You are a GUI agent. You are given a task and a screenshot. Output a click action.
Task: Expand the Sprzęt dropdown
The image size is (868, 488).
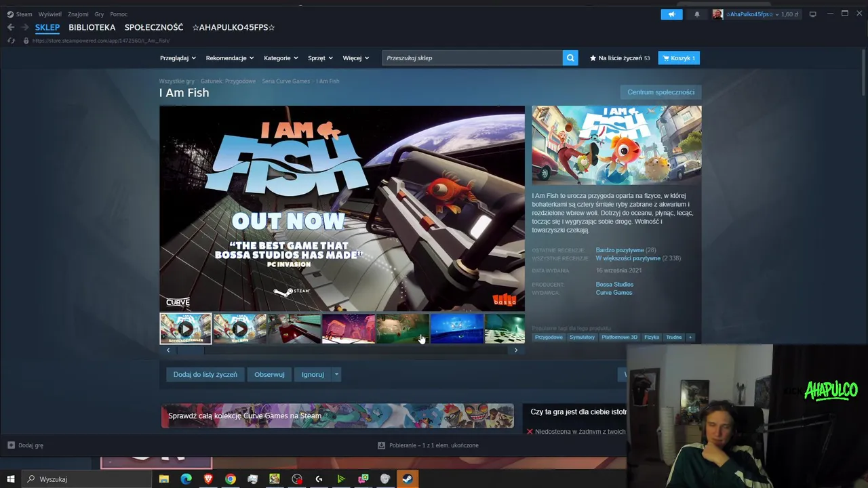click(320, 58)
